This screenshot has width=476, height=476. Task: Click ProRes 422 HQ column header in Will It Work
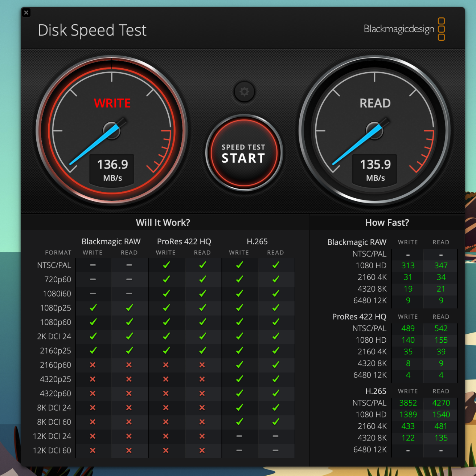click(x=184, y=241)
